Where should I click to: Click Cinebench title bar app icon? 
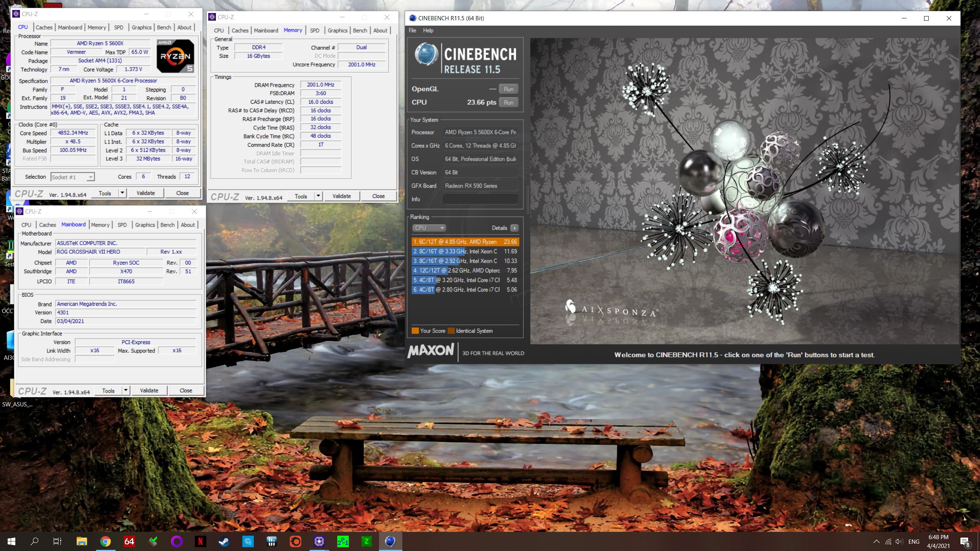click(412, 18)
